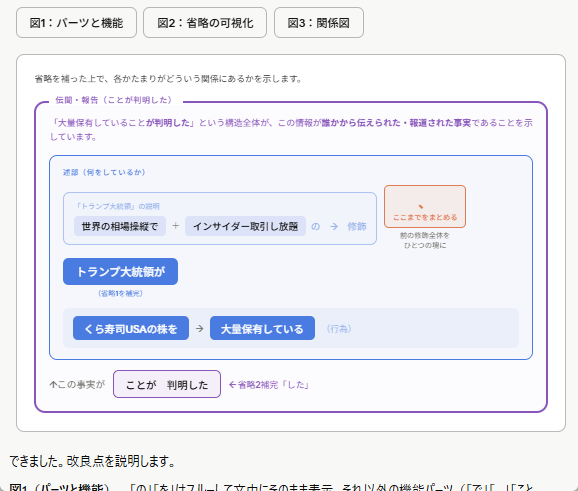Click the 省略を補った上で intro sentence

tap(168, 79)
